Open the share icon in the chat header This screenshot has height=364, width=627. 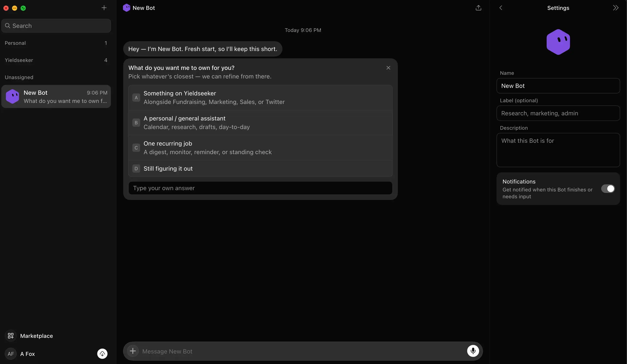(478, 8)
